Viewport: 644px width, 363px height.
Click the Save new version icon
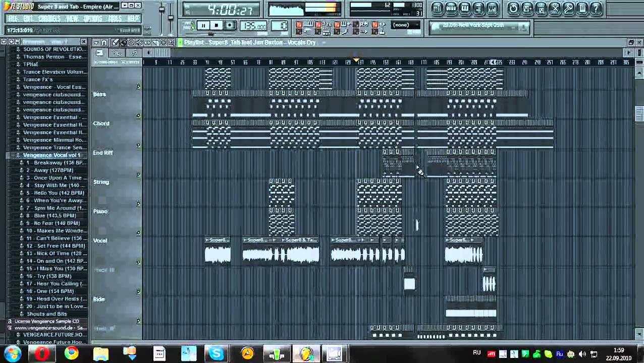point(527,9)
